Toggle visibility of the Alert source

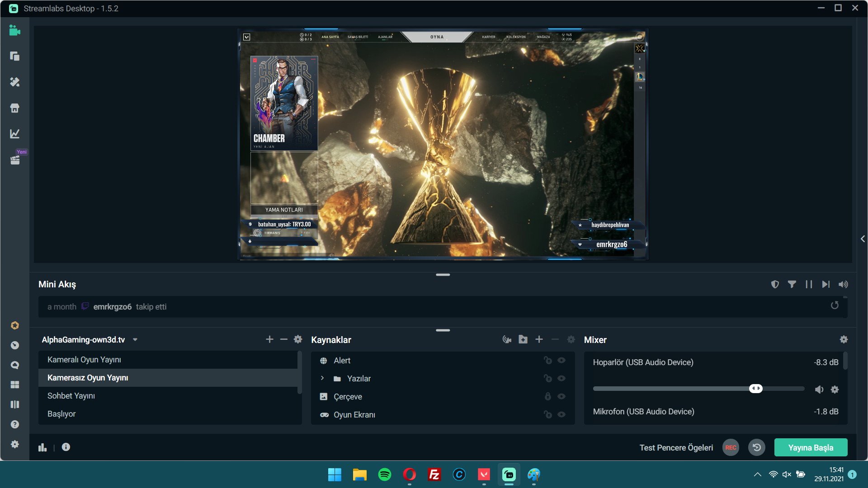[561, 360]
